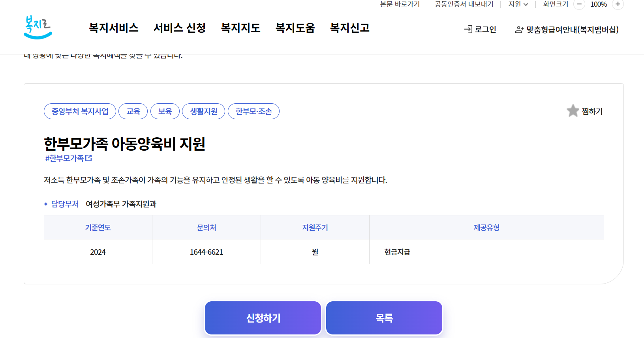
Task: Click the 2024 year cell
Action: coord(98,252)
